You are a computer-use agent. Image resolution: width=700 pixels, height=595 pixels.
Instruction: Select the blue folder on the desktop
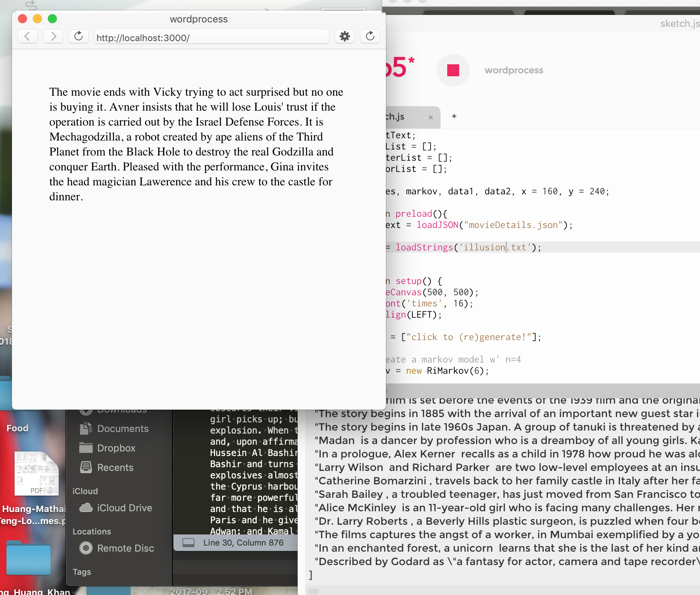tap(28, 558)
